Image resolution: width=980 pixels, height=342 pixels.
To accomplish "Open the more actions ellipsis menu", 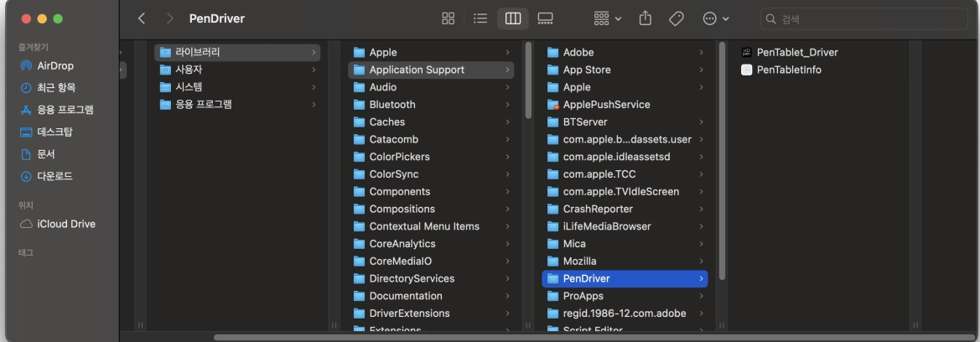I will (715, 18).
